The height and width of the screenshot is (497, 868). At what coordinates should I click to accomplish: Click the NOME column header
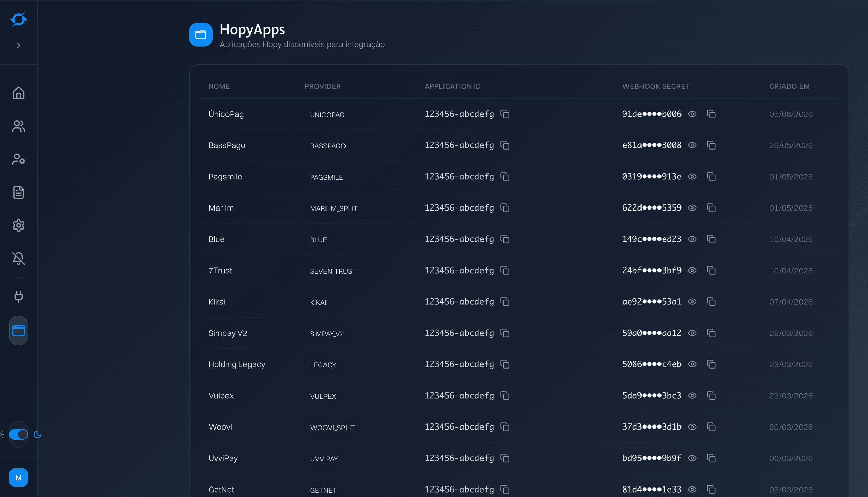[x=219, y=86]
